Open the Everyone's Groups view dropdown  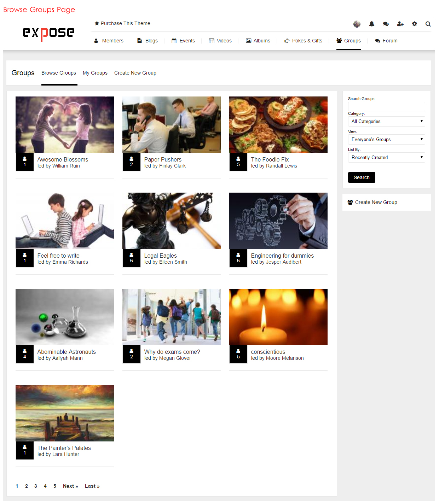tap(386, 140)
